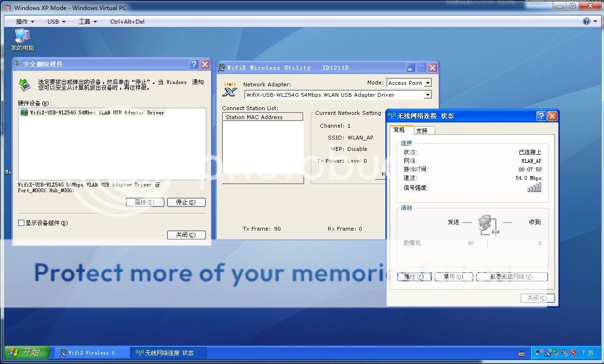Click the 安全删除硬件 title bar icon

click(x=17, y=64)
